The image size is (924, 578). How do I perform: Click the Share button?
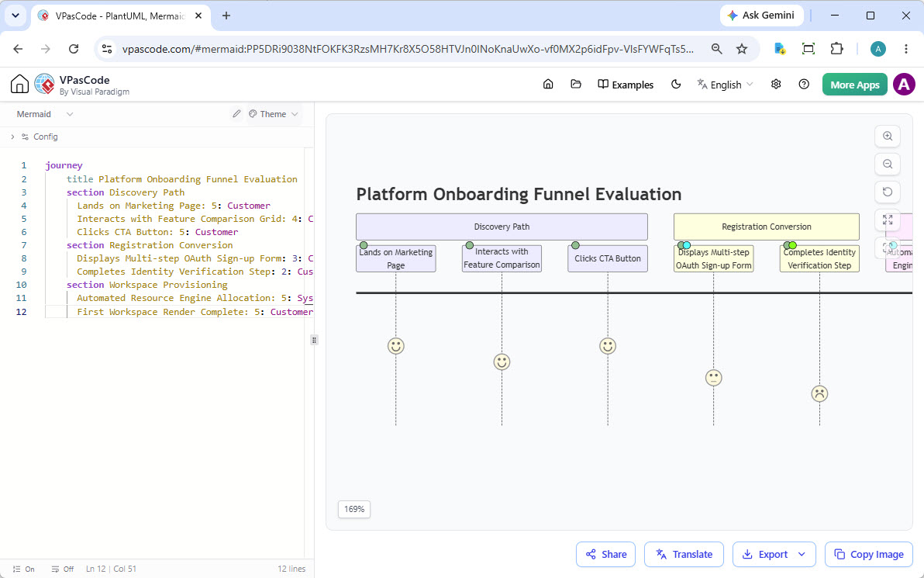(x=605, y=555)
